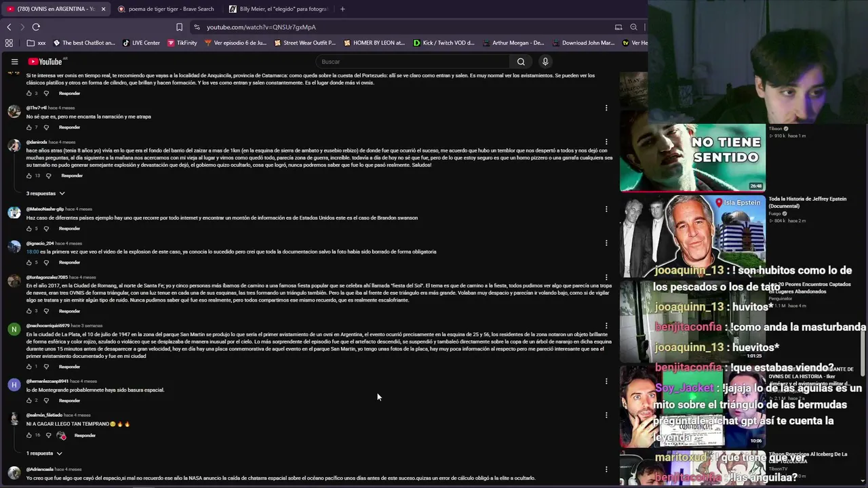Jump to the 18:00 timestamp link
Viewport: 868px width, 488px height.
pos(33,251)
